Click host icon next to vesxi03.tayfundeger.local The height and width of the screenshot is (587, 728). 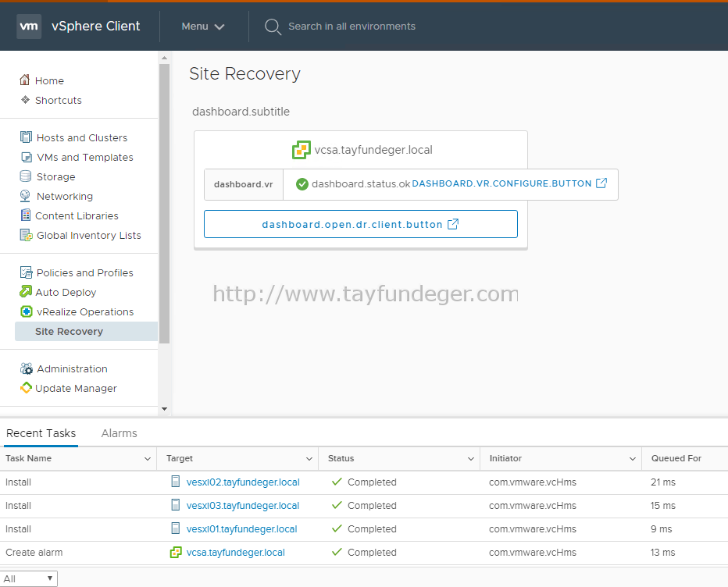(176, 505)
